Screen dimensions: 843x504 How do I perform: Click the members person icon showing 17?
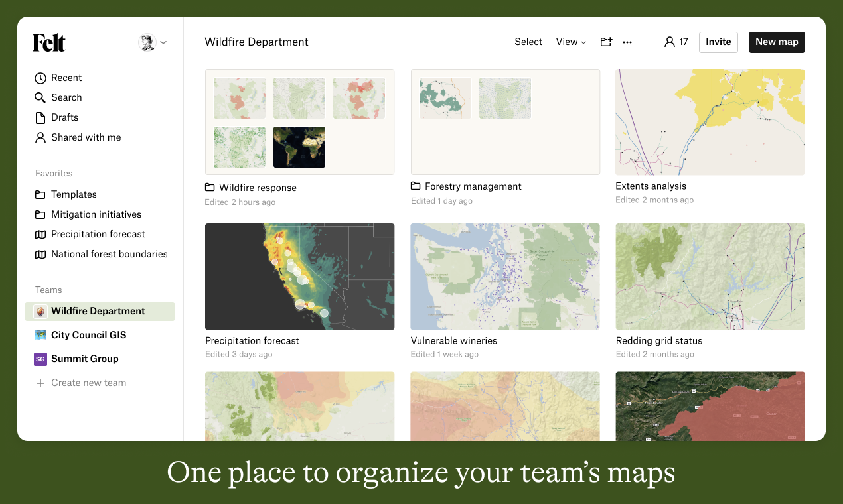click(x=669, y=42)
